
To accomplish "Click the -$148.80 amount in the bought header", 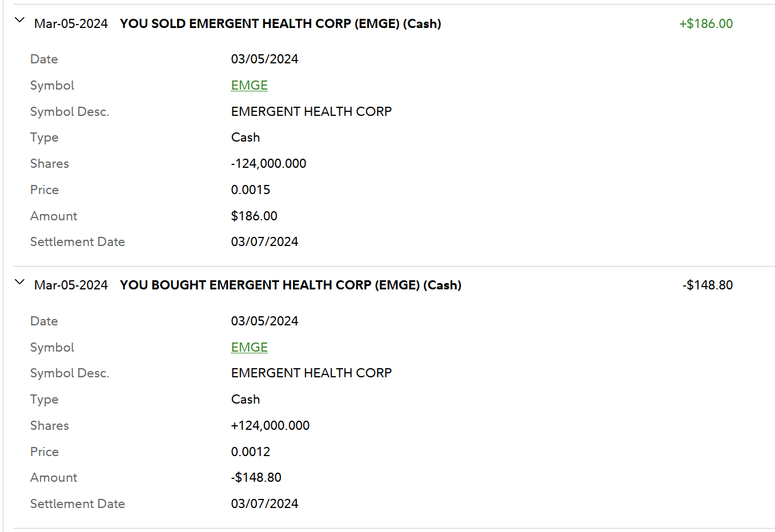I will point(707,285).
